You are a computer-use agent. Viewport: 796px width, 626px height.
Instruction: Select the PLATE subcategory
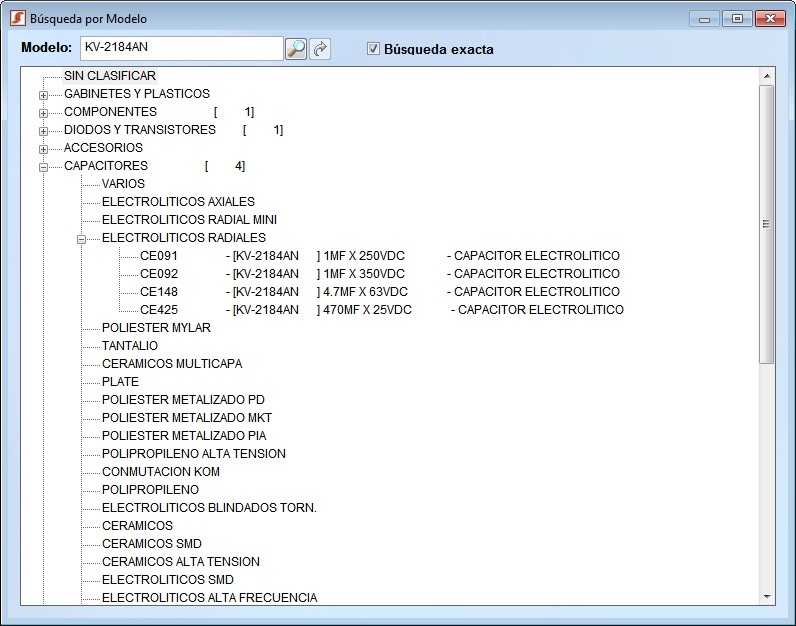(120, 381)
